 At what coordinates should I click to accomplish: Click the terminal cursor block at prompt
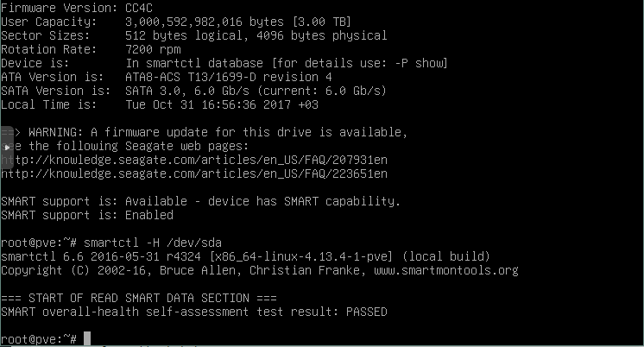(87, 338)
